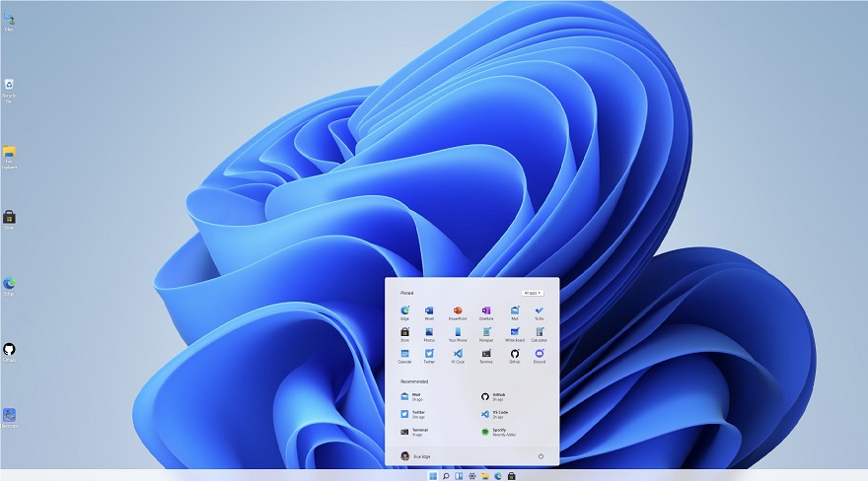Screen dimensions: 868x481
Task: Open pinned Calculator app
Action: pyautogui.click(x=540, y=332)
